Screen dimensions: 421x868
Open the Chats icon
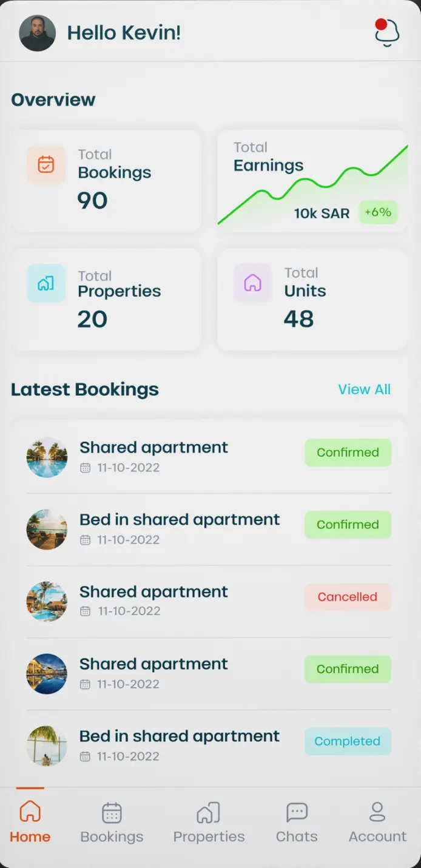pos(297,821)
